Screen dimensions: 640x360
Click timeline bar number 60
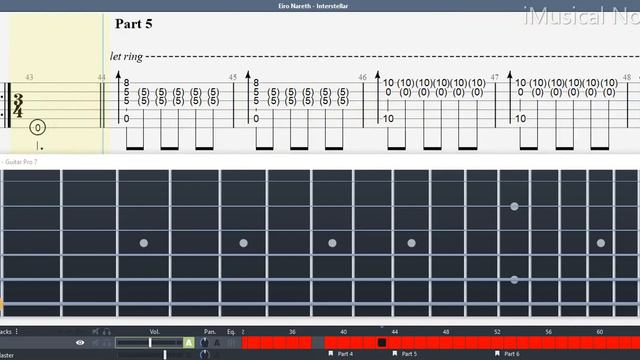(x=599, y=332)
